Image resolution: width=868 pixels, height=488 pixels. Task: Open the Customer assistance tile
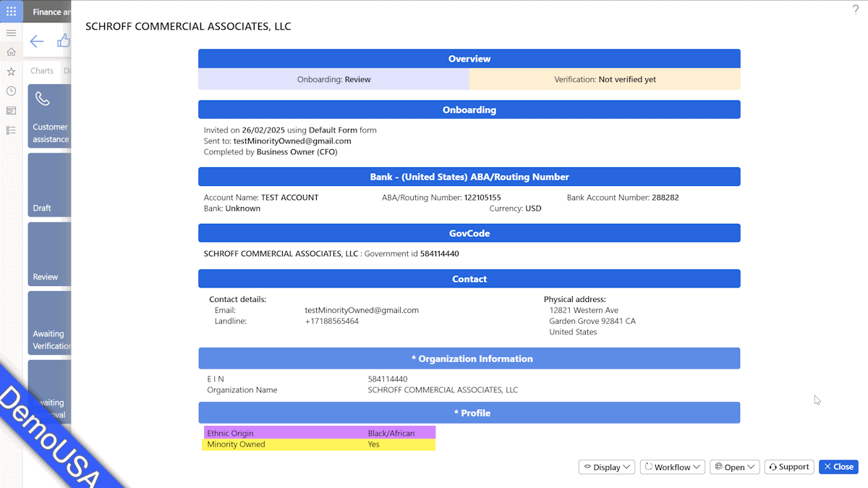tap(49, 116)
